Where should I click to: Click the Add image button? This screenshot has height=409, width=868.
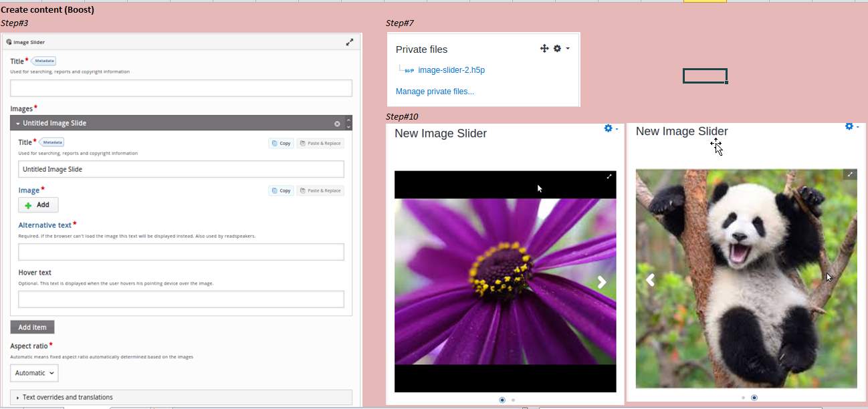click(x=38, y=205)
